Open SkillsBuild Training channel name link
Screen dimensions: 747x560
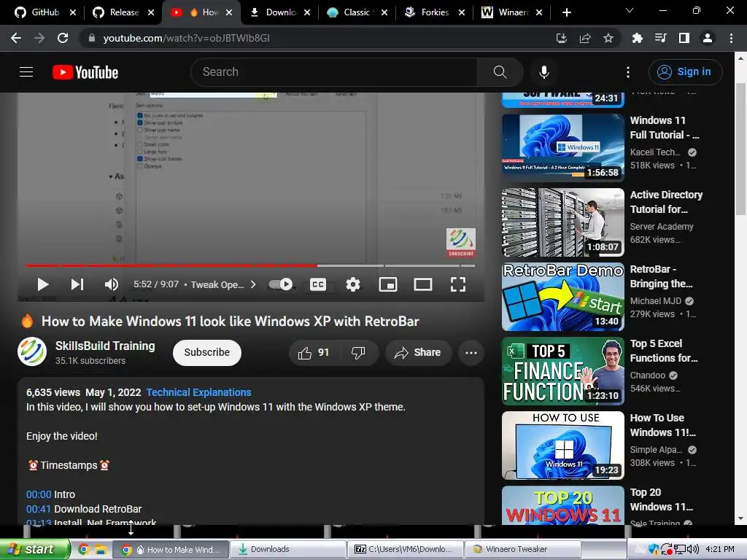[x=105, y=346]
